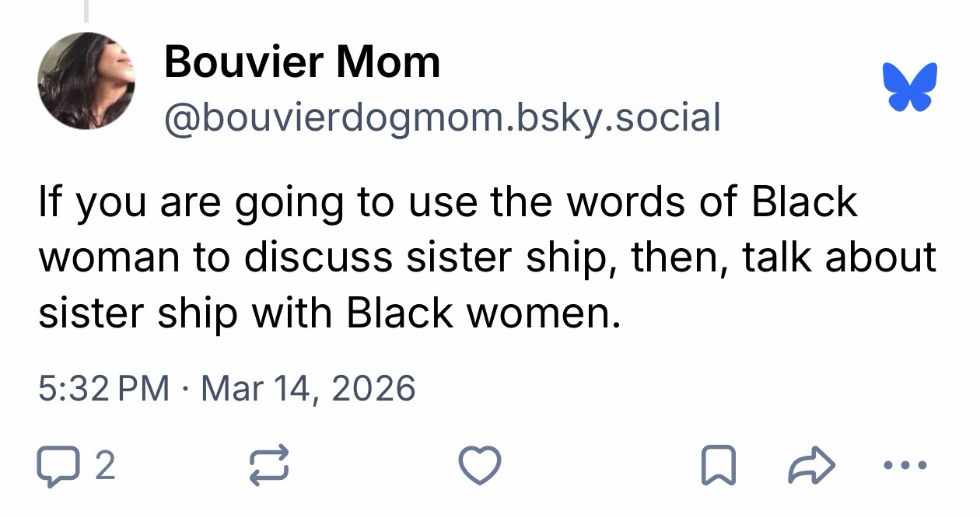Click the blue Bluesky butterfly logo

[910, 87]
